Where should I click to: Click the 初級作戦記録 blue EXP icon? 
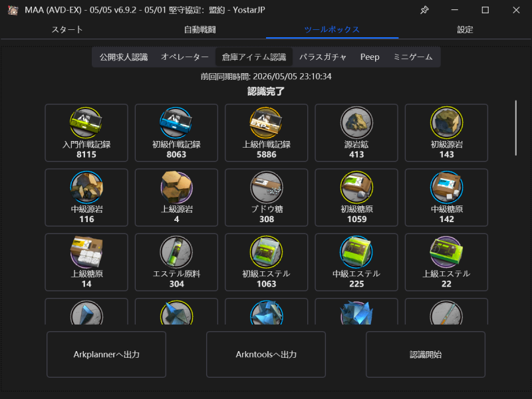(176, 122)
